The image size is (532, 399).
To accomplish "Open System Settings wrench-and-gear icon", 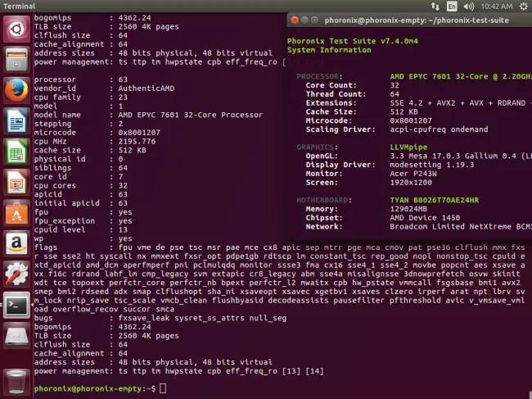I will click(16, 274).
